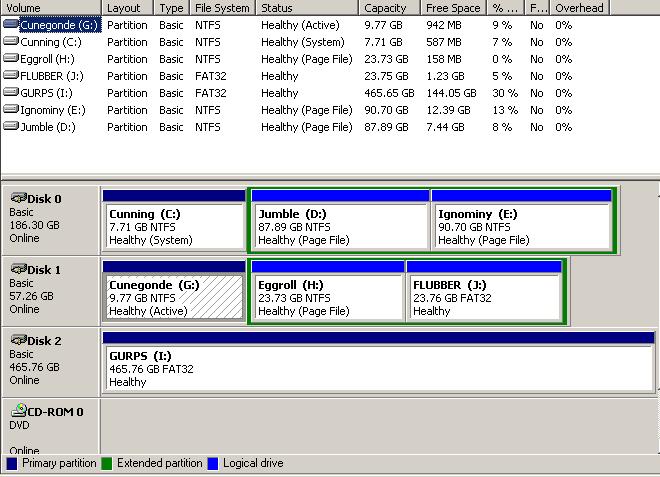Sort list by Capacity column header
Screen dimensions: 660x477
pyautogui.click(x=385, y=8)
